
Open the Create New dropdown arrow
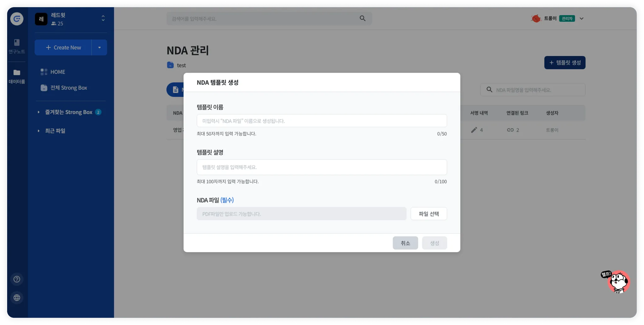[99, 48]
